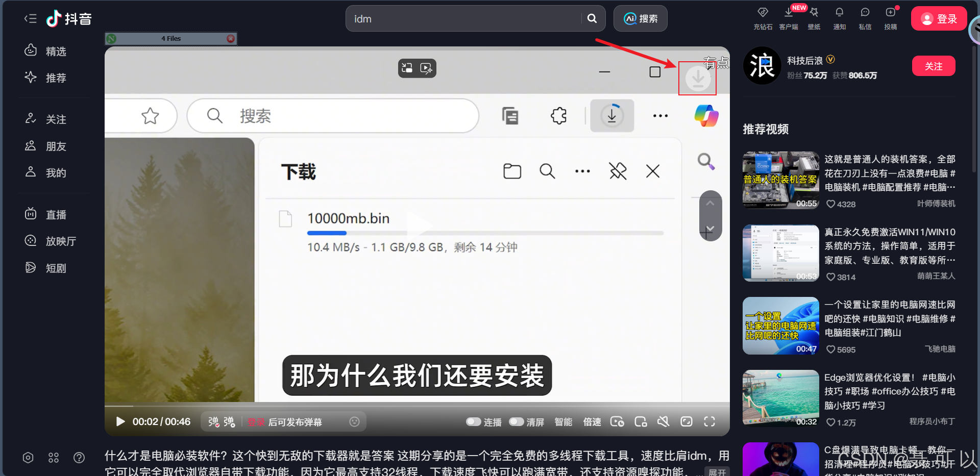Open 朋友 in the left sidebar
Viewport: 980px width, 476px height.
[x=46, y=146]
